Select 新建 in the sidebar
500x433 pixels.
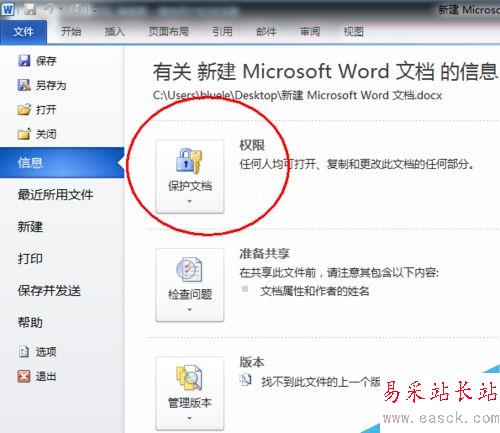tap(30, 227)
